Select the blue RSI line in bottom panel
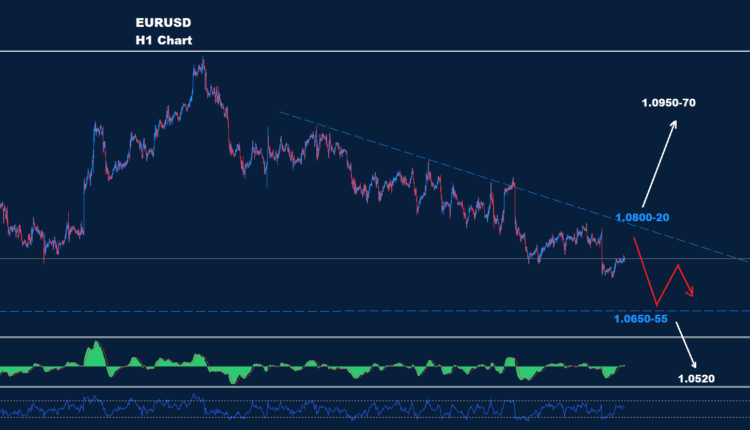The width and height of the screenshot is (750, 430). 300,408
